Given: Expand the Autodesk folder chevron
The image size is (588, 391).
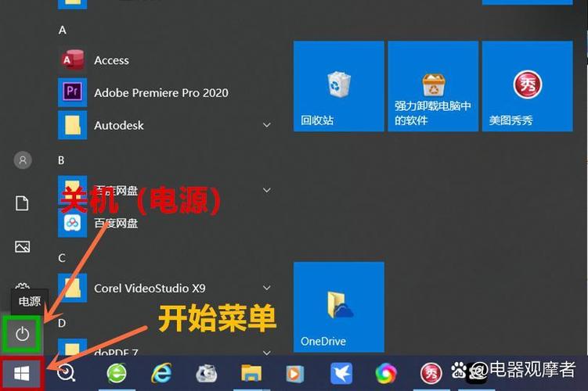Looking at the screenshot, I should (x=267, y=125).
